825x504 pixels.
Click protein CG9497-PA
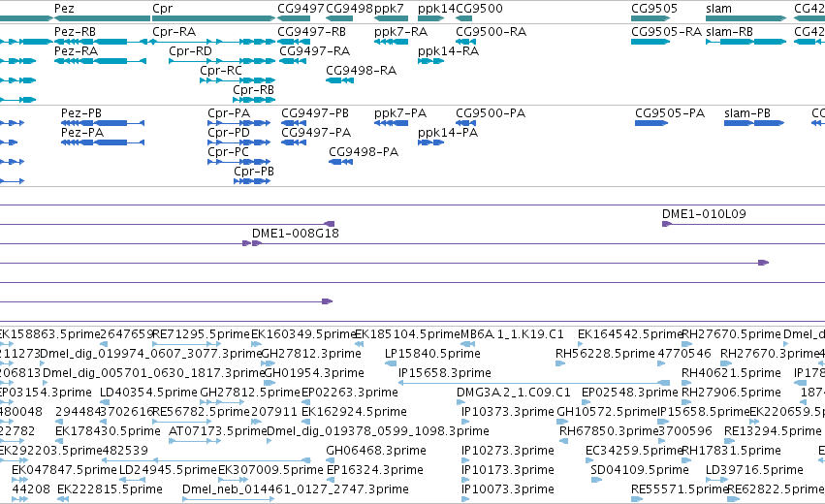[x=294, y=142]
